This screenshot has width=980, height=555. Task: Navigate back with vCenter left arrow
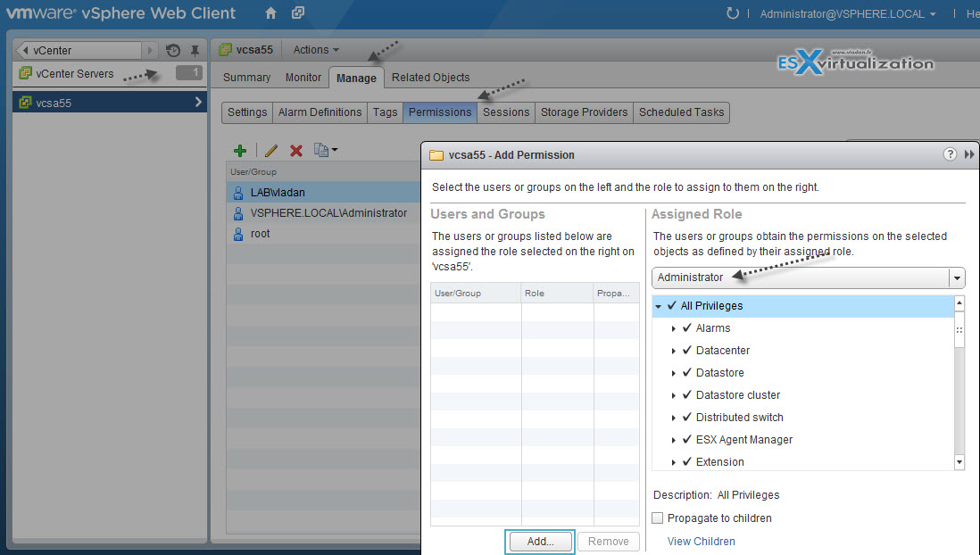[x=26, y=51]
